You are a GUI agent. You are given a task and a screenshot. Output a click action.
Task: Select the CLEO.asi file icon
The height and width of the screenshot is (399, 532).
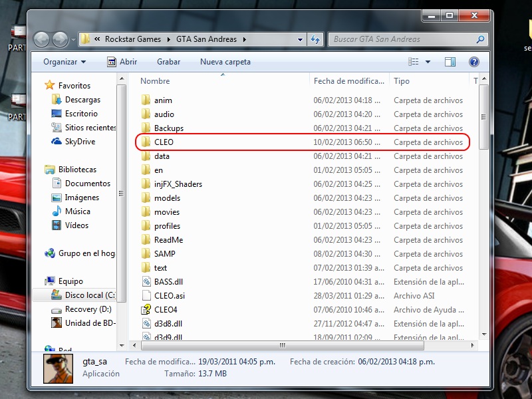click(146, 295)
